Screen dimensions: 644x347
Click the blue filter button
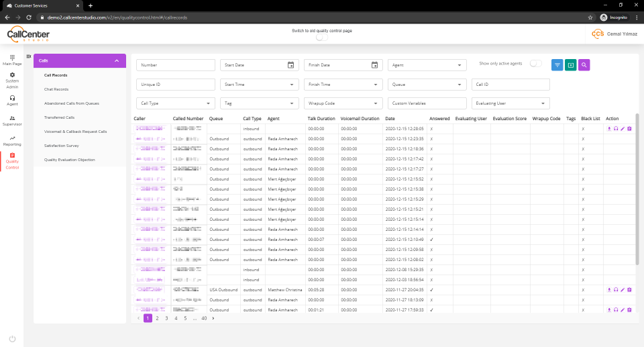pos(557,65)
